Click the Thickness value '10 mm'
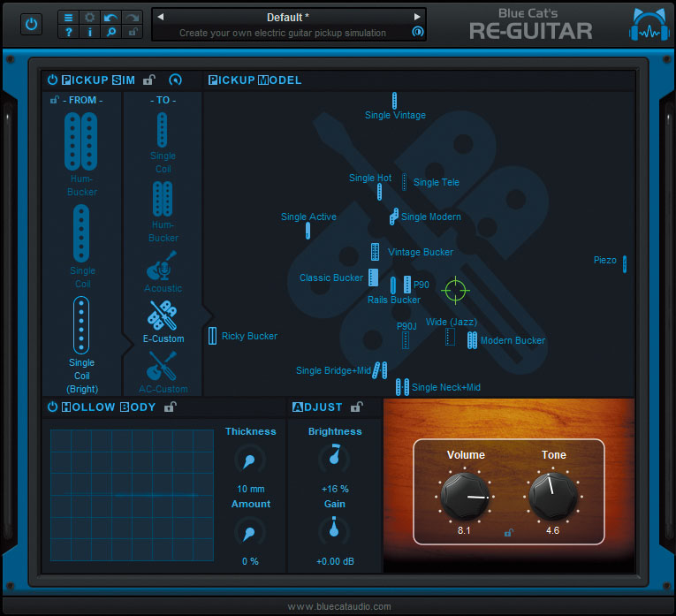 coord(250,489)
